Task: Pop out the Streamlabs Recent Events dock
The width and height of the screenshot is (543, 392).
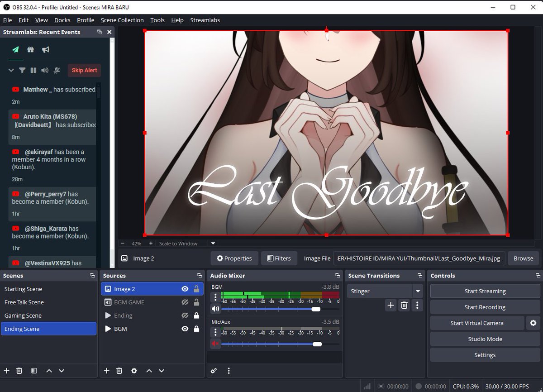Action: point(100,32)
